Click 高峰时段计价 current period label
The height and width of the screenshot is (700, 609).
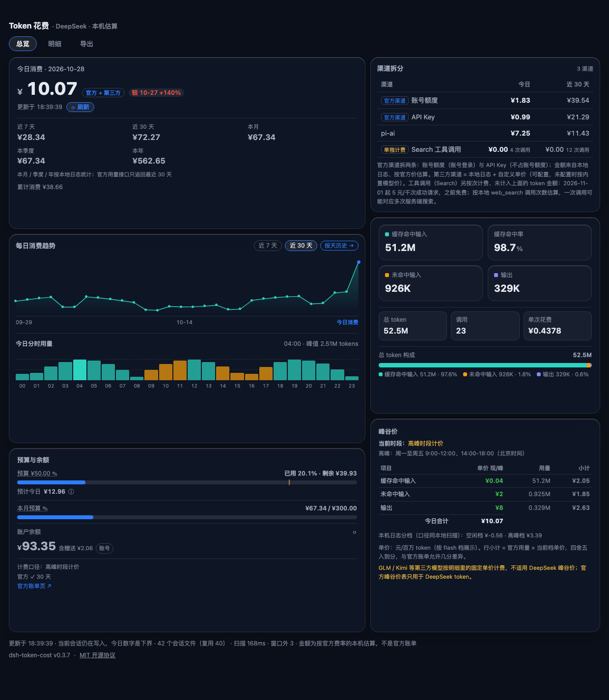point(426,444)
